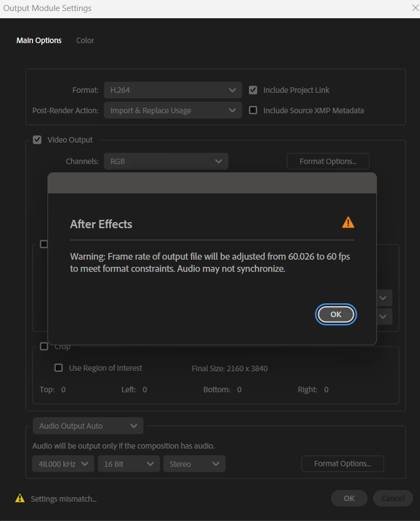This screenshot has height=521, width=420.
Task: Change the 48.000 kHz sample rate dropdown
Action: click(63, 464)
